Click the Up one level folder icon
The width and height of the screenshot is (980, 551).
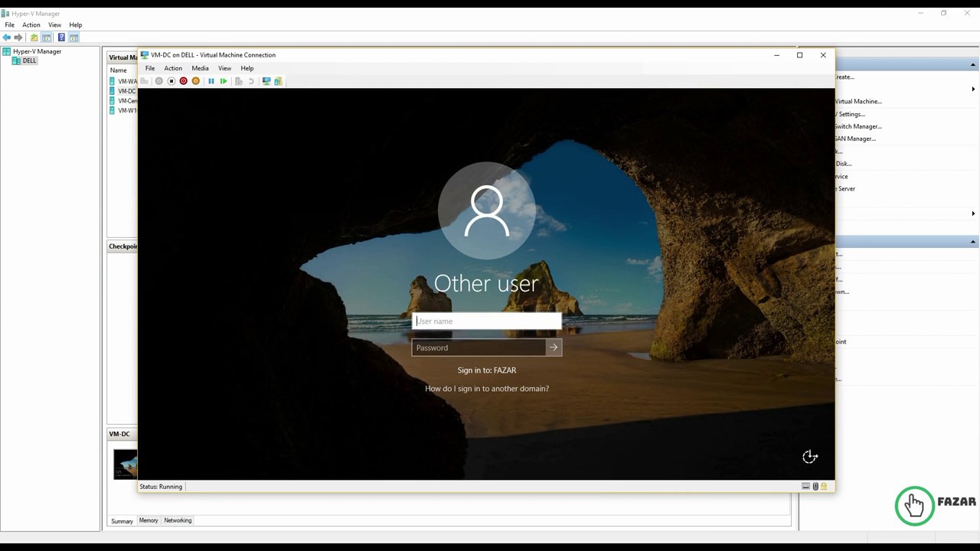(34, 37)
